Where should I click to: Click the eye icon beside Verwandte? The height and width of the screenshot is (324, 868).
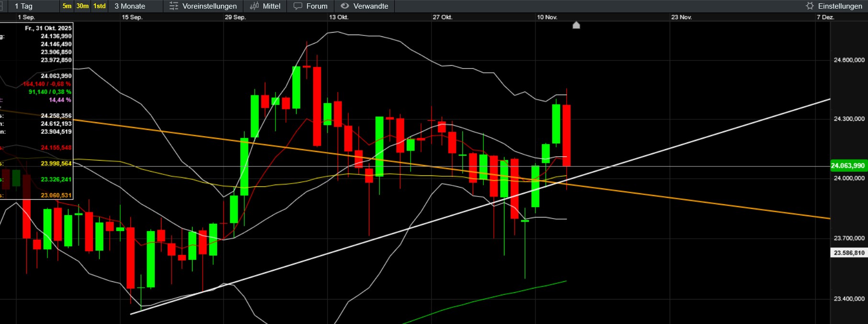point(344,6)
